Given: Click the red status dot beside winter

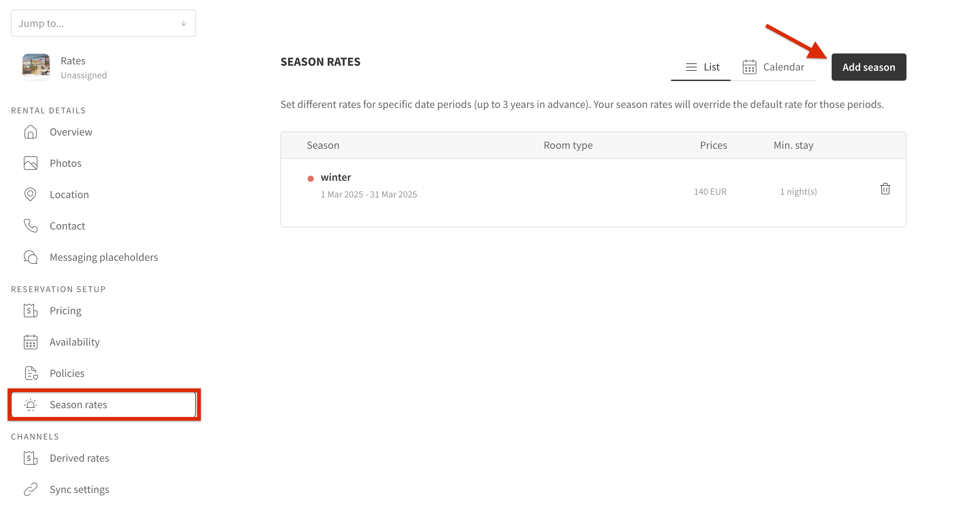Looking at the screenshot, I should pyautogui.click(x=311, y=178).
